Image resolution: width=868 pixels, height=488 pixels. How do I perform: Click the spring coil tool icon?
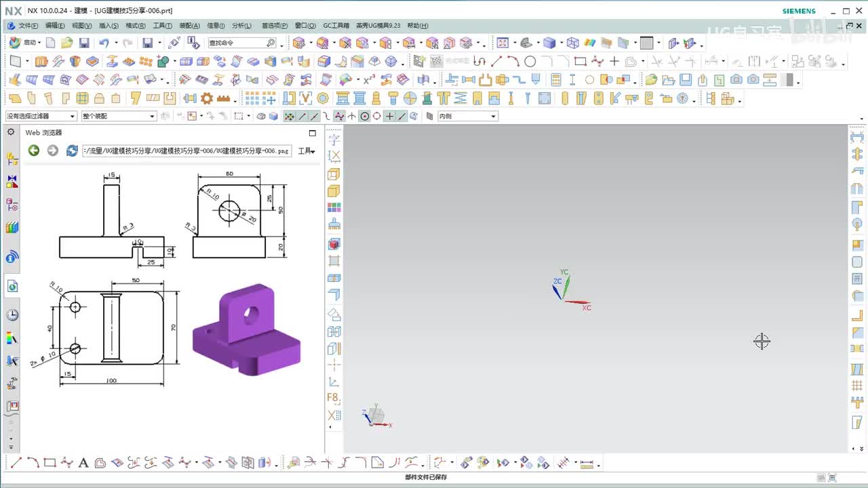[x=460, y=98]
